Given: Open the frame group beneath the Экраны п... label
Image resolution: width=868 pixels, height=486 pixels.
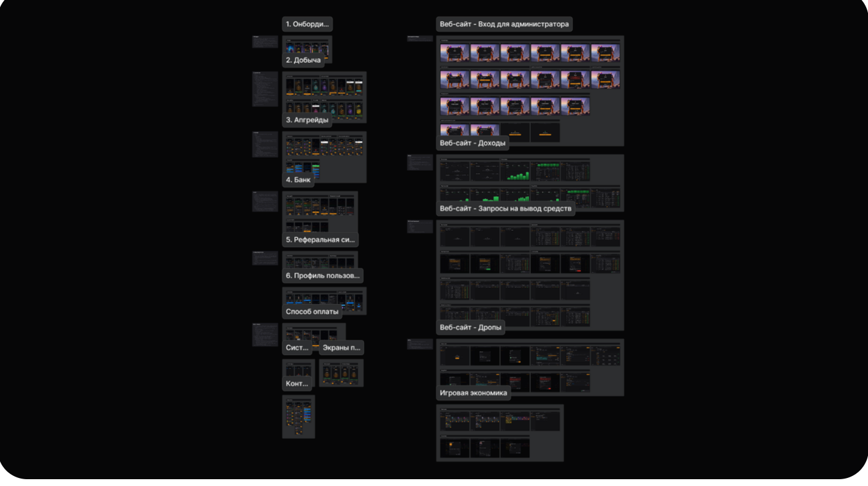Looking at the screenshot, I should (341, 373).
